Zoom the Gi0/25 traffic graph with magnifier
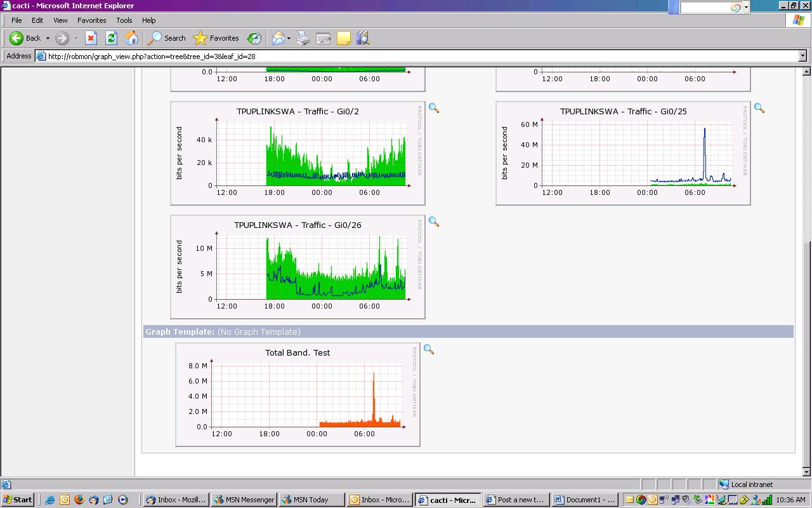The image size is (812, 508). 759,109
